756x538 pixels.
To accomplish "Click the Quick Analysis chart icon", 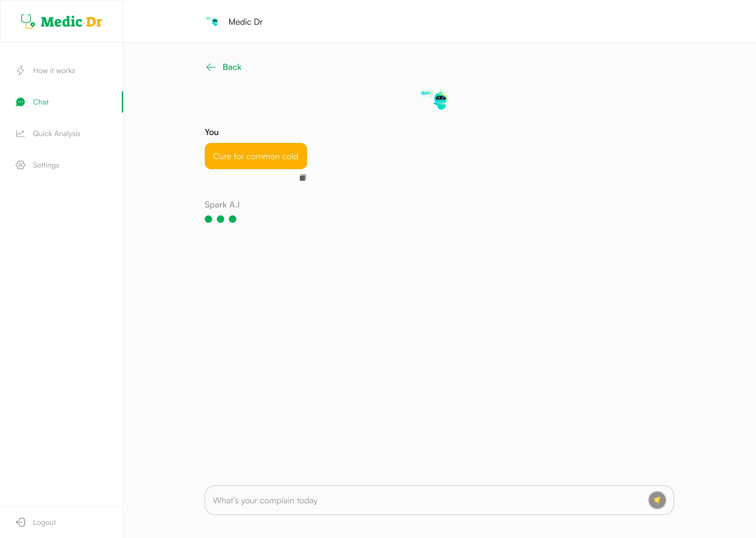I will pos(20,133).
